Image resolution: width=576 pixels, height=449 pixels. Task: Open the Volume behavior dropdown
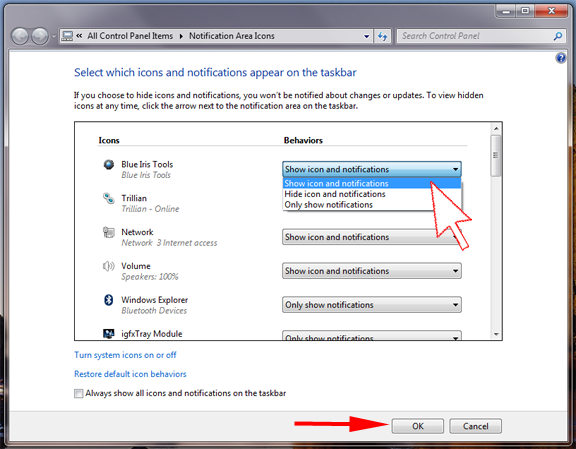[372, 271]
